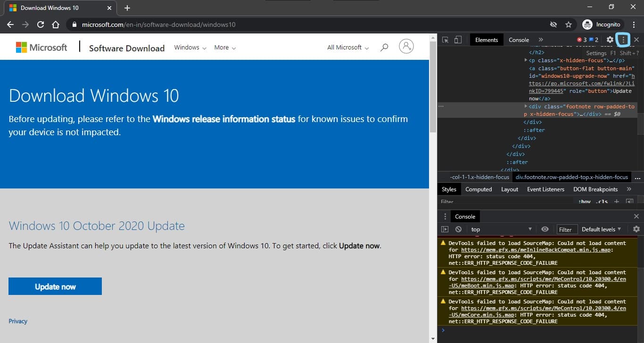Click the address bar URL
644x343 pixels.
point(158,24)
